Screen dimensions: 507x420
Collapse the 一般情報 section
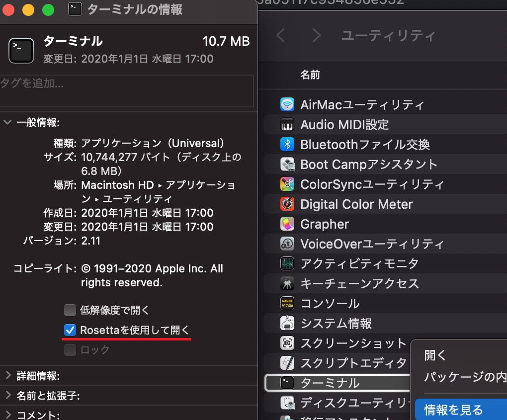pyautogui.click(x=7, y=122)
